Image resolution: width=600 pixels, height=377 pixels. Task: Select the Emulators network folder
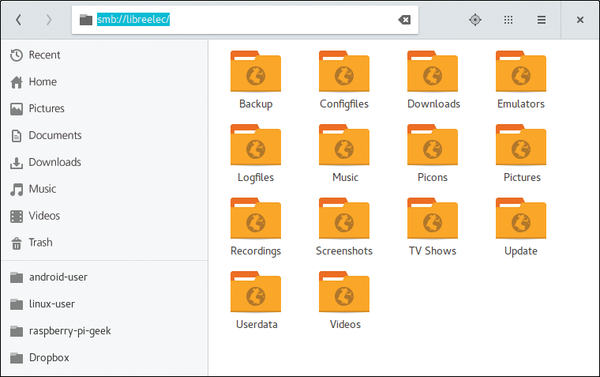pos(521,80)
